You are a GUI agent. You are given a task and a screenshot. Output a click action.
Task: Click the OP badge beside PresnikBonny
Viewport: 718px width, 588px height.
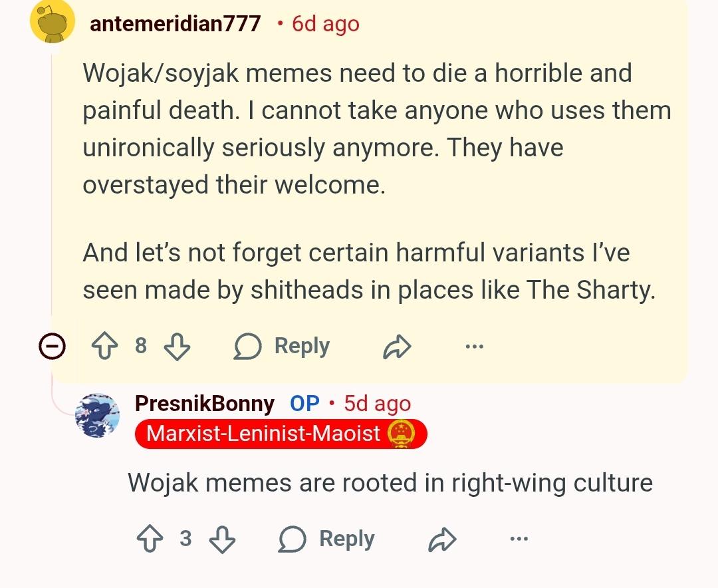coord(304,403)
